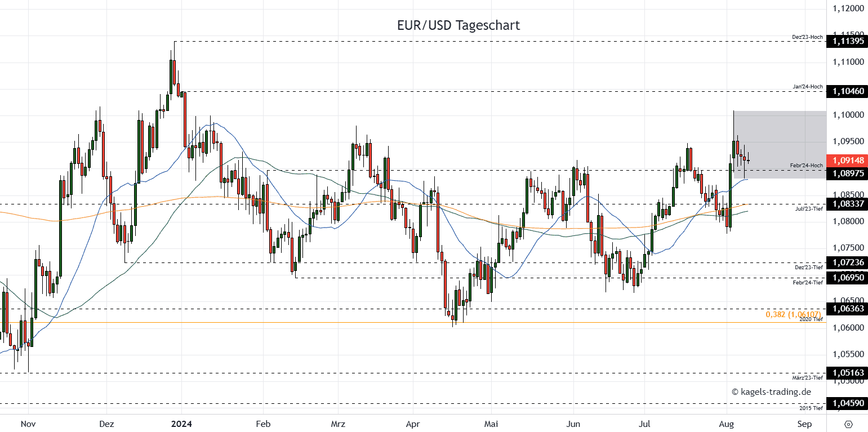Screen dimensions: 868x432
Task: Click the März'23-Tief level label
Action: [x=808, y=377]
